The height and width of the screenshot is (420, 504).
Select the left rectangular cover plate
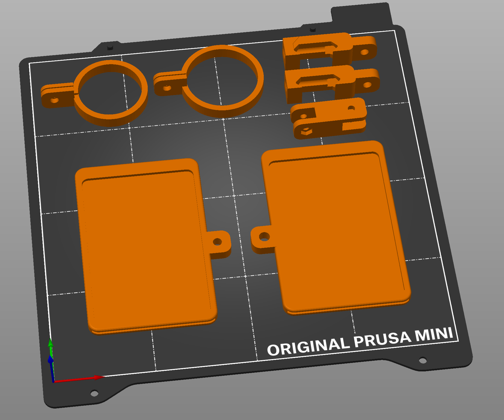coord(145,246)
